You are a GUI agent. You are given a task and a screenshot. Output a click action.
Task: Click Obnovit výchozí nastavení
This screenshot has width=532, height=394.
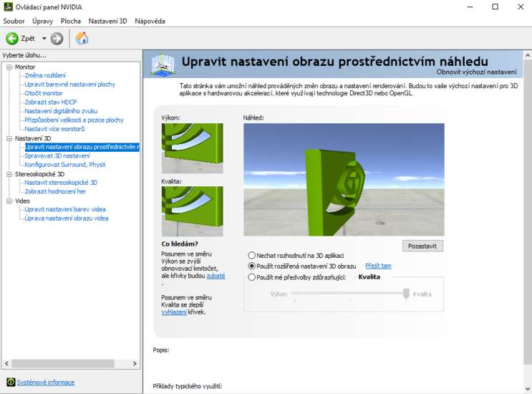pos(476,72)
